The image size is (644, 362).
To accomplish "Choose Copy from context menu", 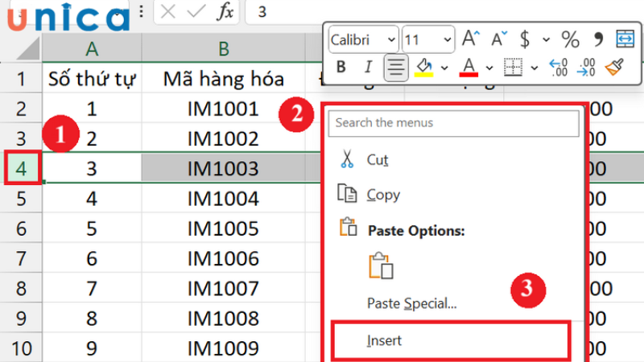I will pyautogui.click(x=453, y=195).
